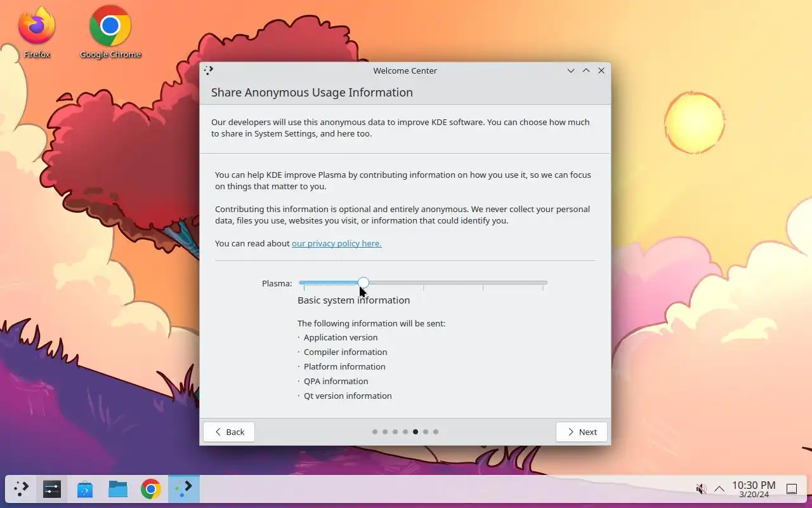
Task: Click the muted volume tray icon
Action: point(701,489)
